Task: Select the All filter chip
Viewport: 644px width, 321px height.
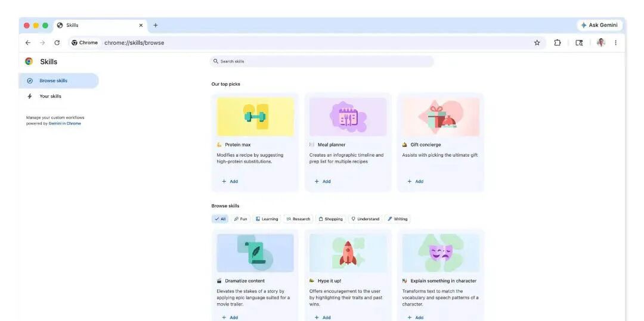Action: pyautogui.click(x=220, y=219)
